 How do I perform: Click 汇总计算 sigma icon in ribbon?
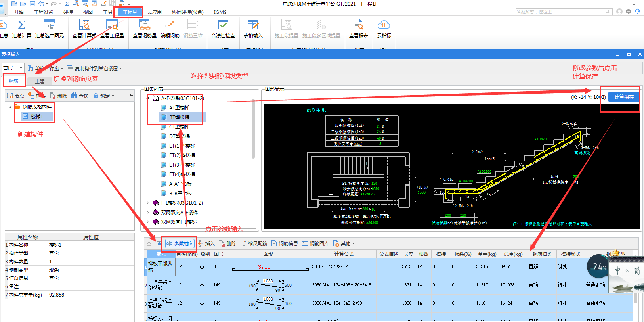[x=22, y=29]
